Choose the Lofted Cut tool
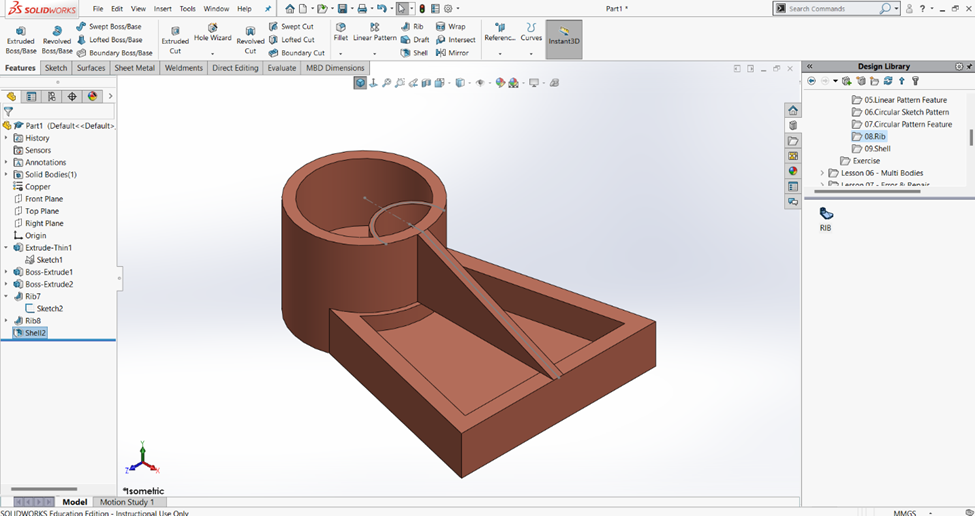This screenshot has width=975, height=516. pyautogui.click(x=292, y=39)
